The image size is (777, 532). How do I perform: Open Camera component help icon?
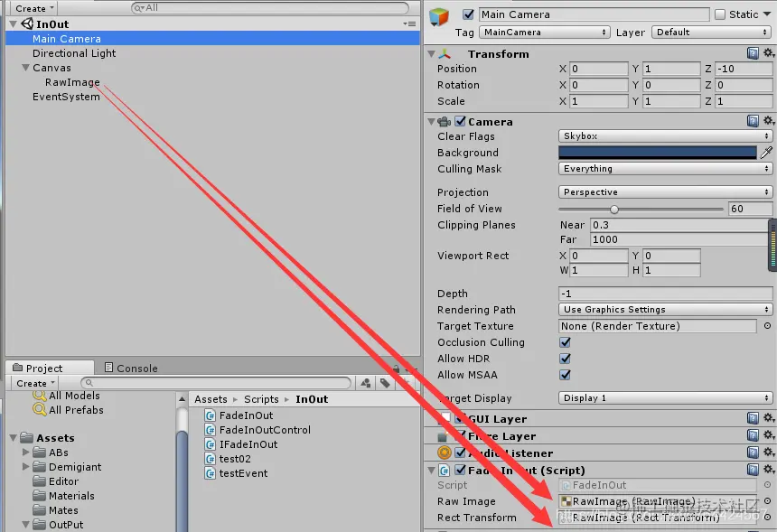[753, 121]
